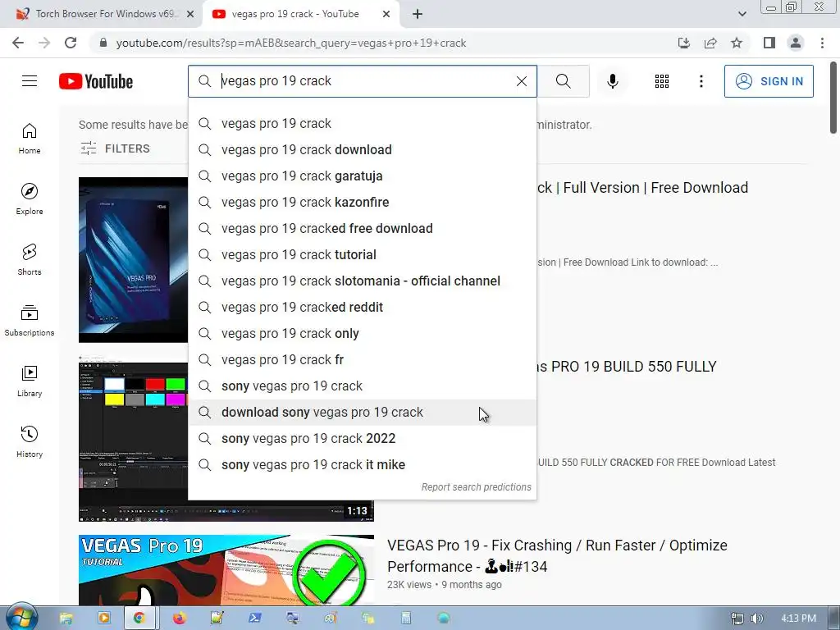Screen dimensions: 840x630
Task: Open the VEGAS Pro box video thumbnail
Action: coord(134,260)
